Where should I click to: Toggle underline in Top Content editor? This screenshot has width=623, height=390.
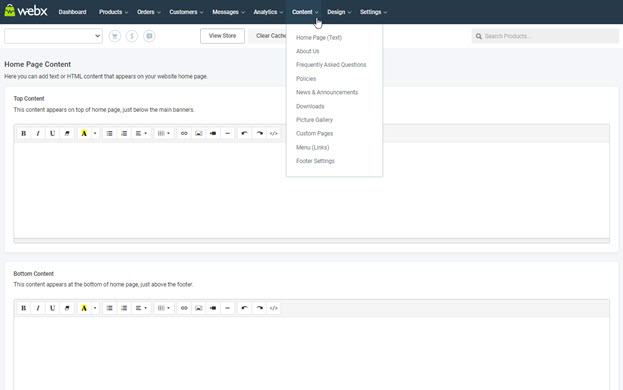(52, 133)
